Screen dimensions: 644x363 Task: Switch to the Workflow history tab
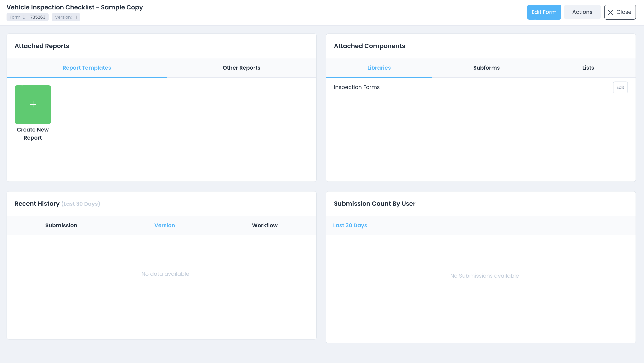265,225
